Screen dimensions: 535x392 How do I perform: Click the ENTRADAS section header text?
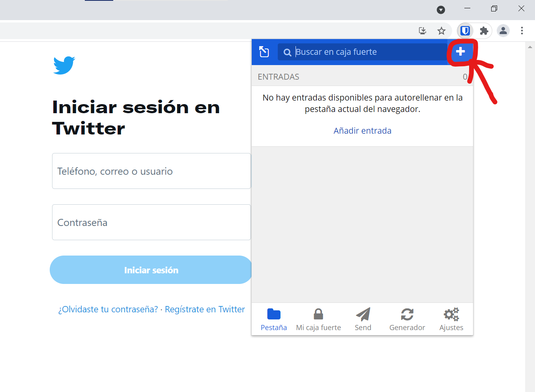click(x=279, y=77)
